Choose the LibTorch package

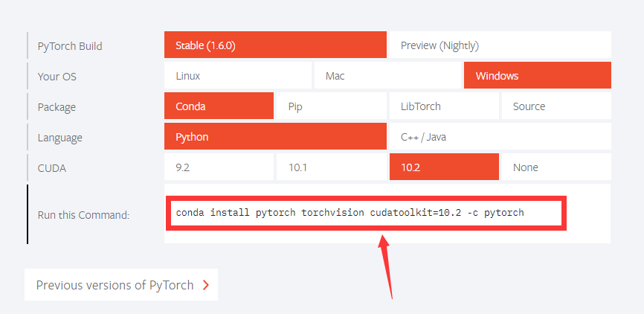coord(443,106)
